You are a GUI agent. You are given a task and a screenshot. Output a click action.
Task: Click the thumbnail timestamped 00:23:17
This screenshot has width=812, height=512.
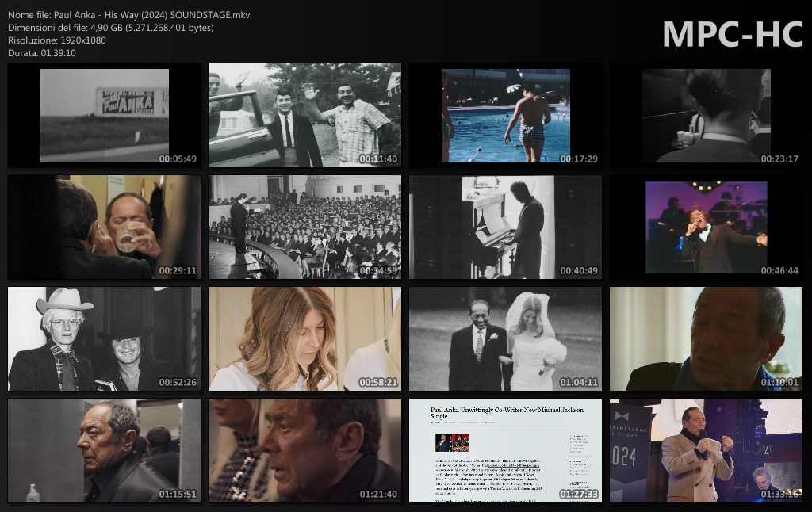click(x=706, y=116)
